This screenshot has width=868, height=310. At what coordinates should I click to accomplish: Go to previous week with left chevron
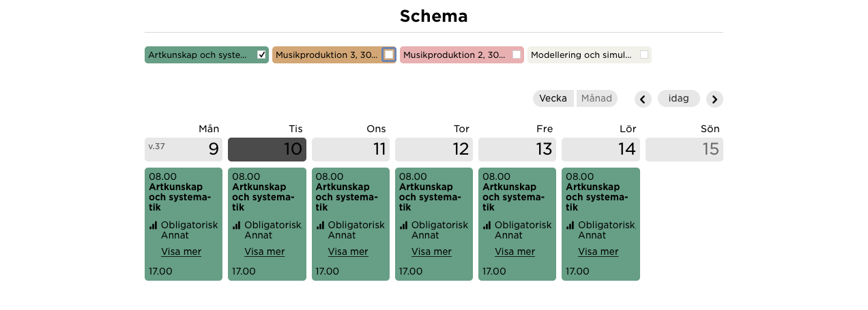643,99
